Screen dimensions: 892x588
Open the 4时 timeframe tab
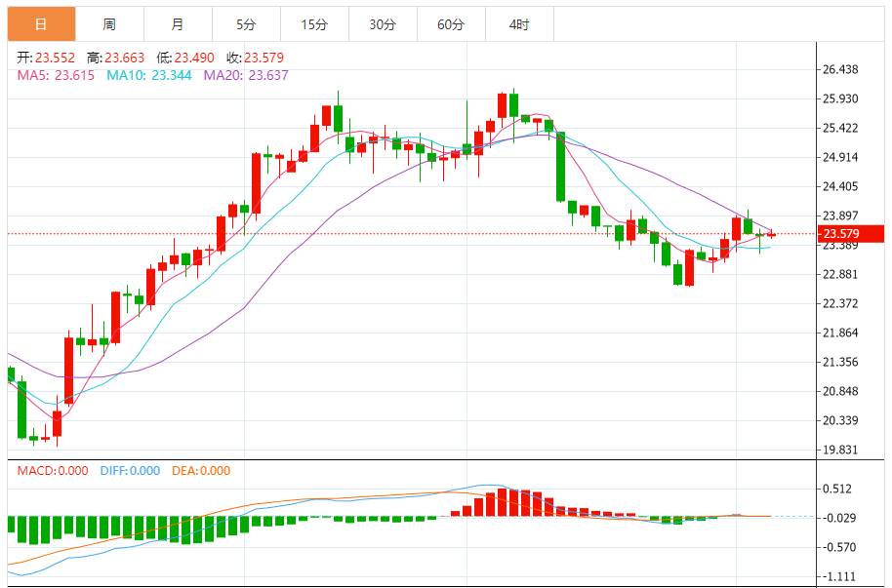[519, 24]
